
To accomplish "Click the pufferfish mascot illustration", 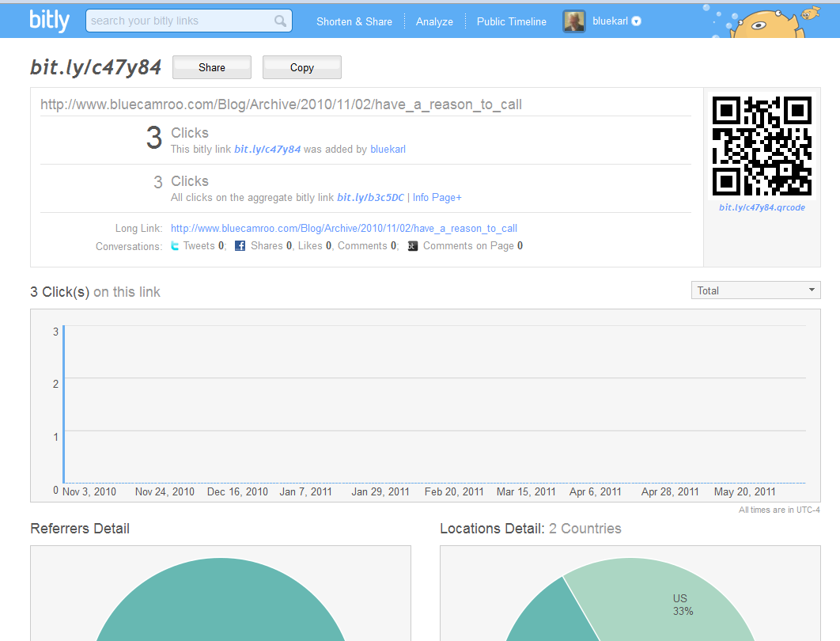I will pyautogui.click(x=767, y=24).
